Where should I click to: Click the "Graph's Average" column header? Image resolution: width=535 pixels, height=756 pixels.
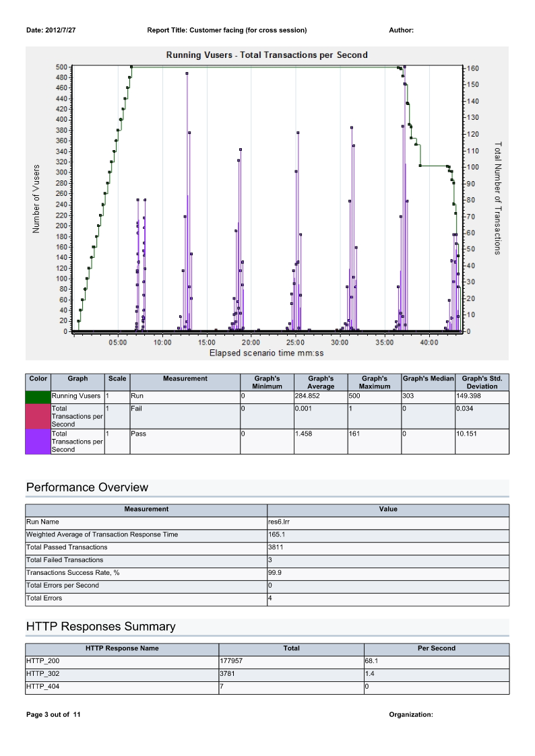[321, 382]
